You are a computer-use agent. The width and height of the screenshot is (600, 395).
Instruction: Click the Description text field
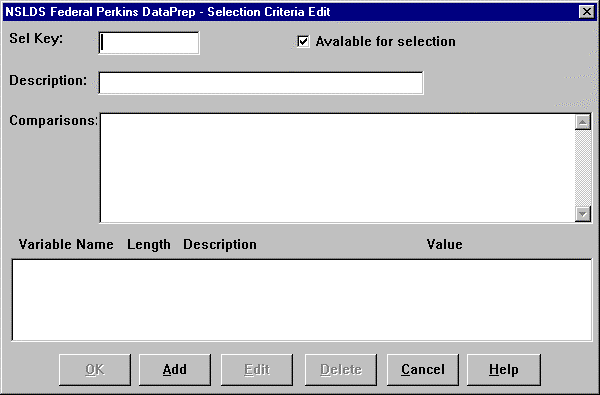click(261, 83)
